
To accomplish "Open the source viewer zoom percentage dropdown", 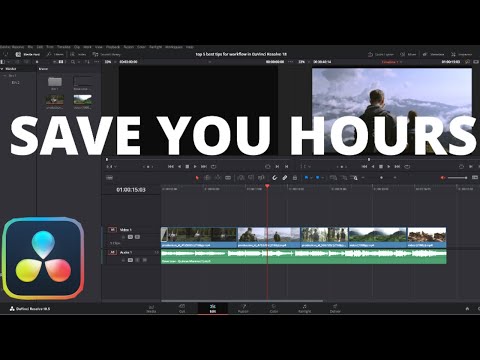I will 110,62.
